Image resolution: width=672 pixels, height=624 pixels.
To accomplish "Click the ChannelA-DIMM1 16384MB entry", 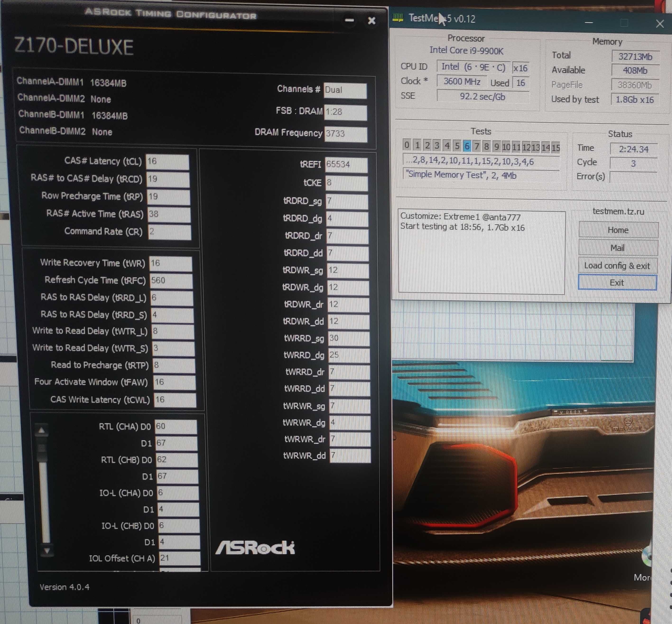I will [x=72, y=82].
